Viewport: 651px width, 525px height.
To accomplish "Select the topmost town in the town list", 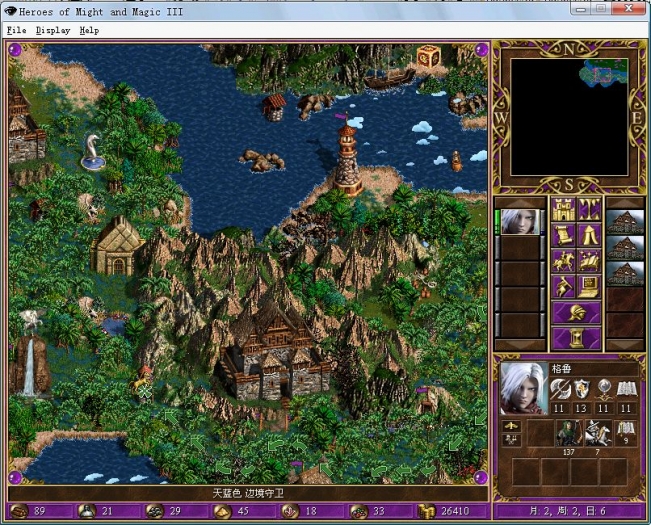I will pos(625,222).
